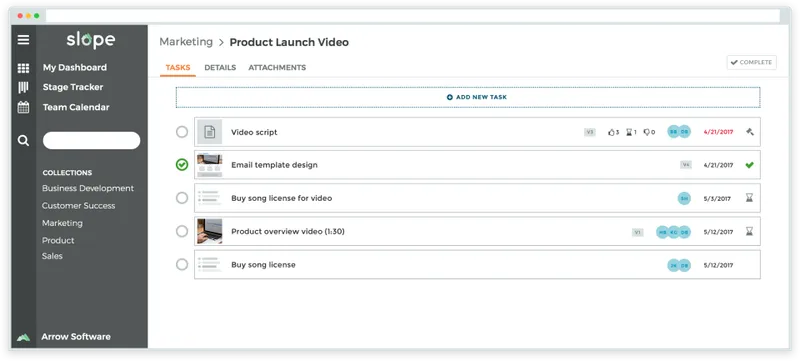This screenshot has width=800, height=361.
Task: Open the Sales collection
Action: (x=52, y=256)
